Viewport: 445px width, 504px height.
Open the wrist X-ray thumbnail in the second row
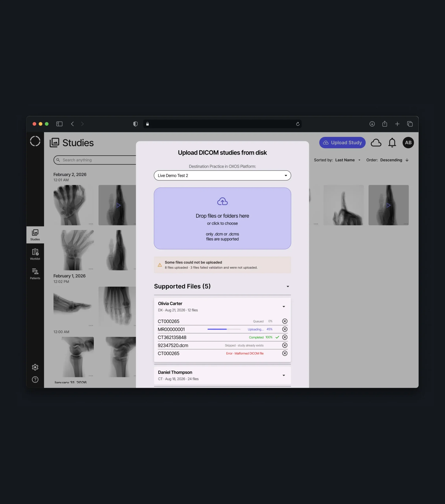tap(73, 250)
